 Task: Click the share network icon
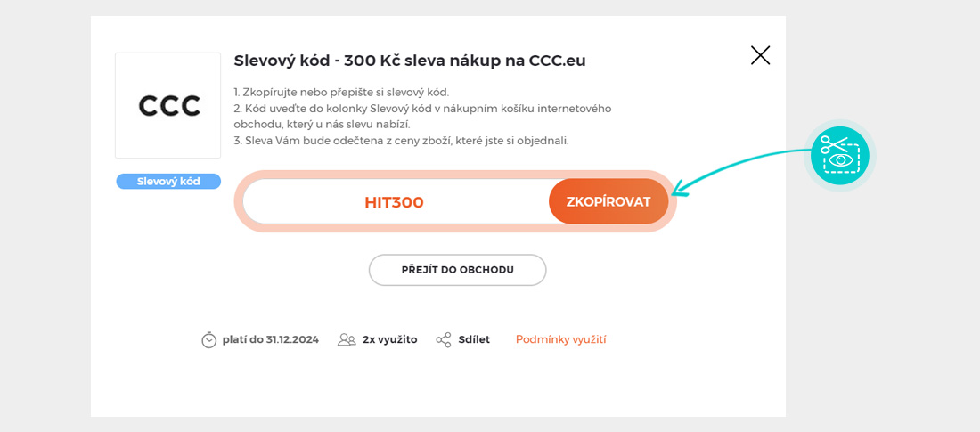(x=444, y=339)
